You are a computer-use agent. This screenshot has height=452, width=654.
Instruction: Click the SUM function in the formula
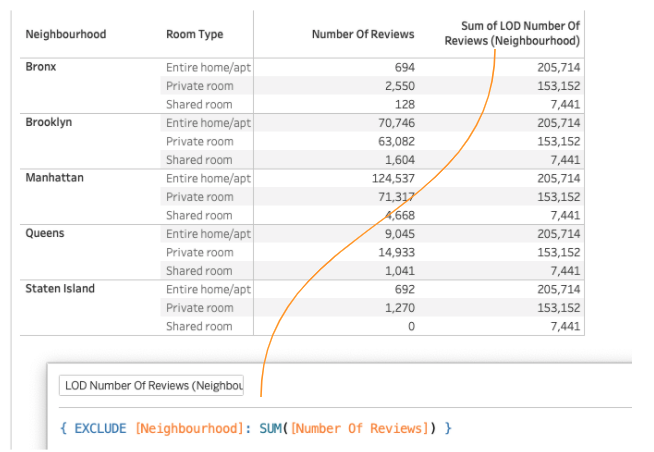[272, 428]
